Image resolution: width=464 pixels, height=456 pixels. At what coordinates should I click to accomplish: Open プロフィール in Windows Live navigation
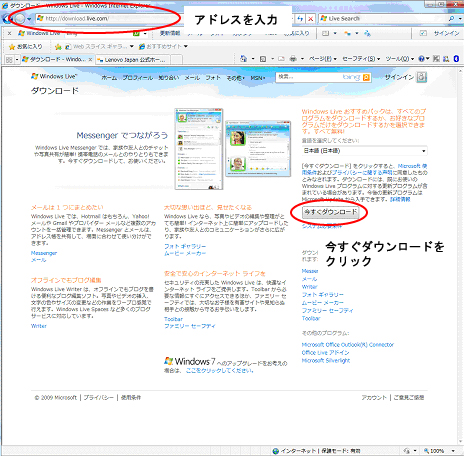[137, 78]
